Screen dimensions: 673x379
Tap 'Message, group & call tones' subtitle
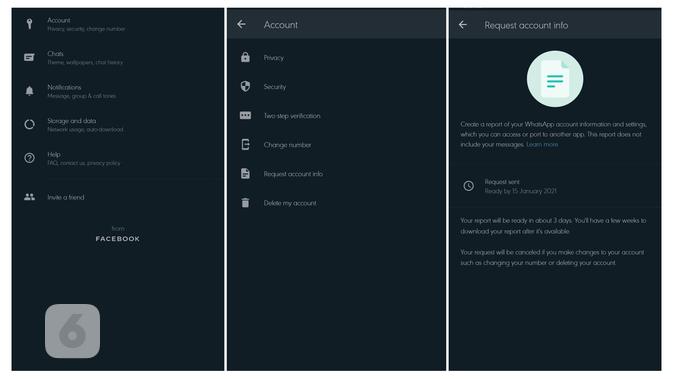[82, 96]
